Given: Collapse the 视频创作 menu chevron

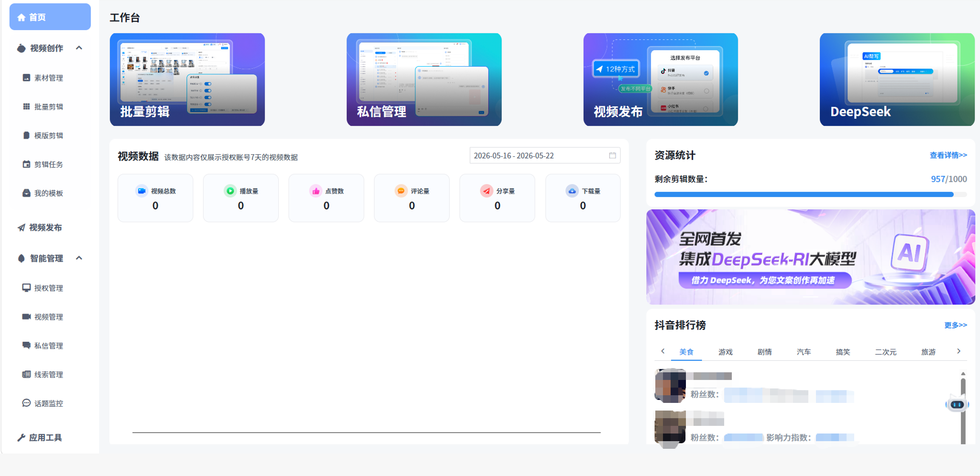Looking at the screenshot, I should [x=79, y=48].
